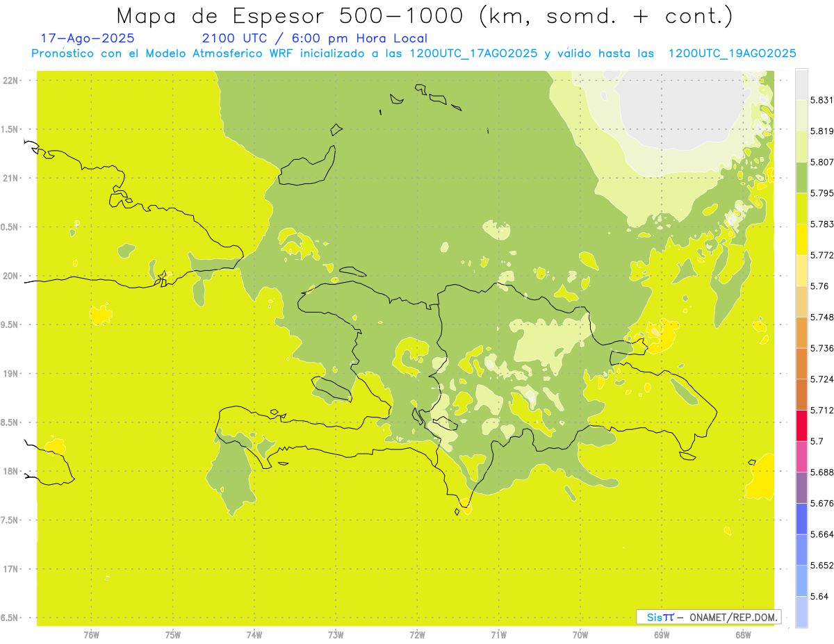The width and height of the screenshot is (834, 644).
Task: Click the '5.676' legend value
Action: pyautogui.click(x=821, y=503)
